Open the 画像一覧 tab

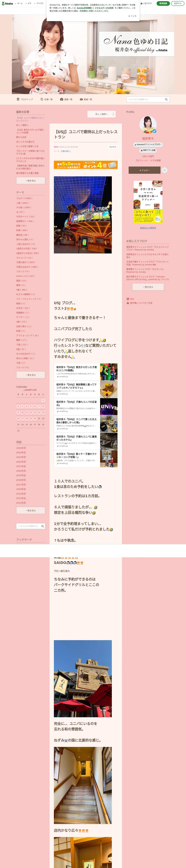(66, 99)
